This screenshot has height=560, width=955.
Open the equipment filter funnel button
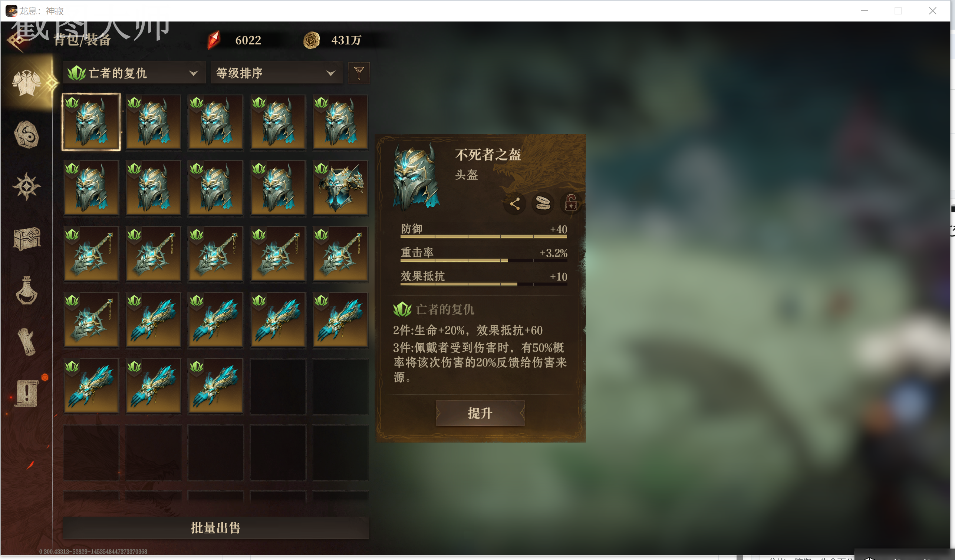pos(359,73)
